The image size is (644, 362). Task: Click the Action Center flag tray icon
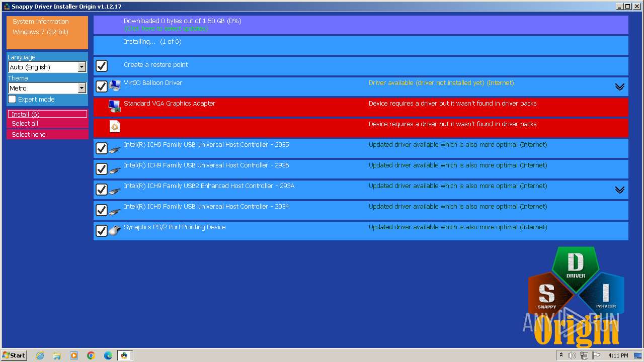tap(596, 355)
